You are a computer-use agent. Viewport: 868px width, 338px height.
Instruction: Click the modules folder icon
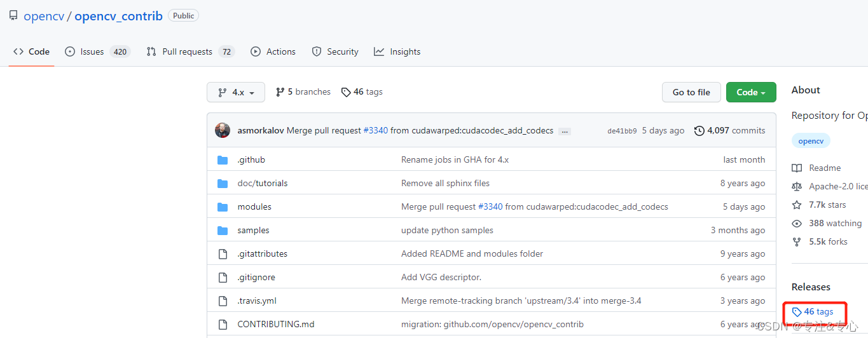coord(223,207)
